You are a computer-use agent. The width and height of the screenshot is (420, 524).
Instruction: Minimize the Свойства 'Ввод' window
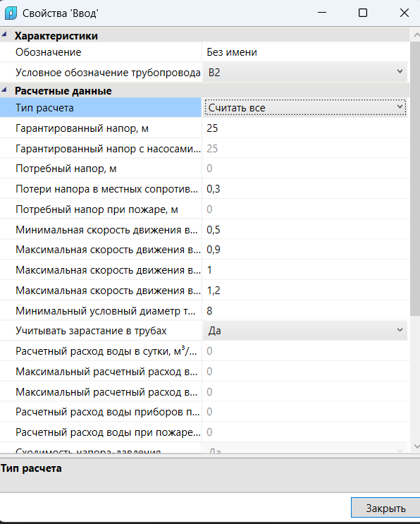coord(322,13)
